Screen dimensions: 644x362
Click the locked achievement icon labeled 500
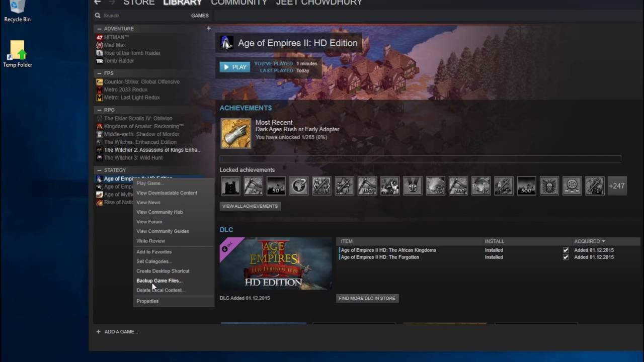526,186
